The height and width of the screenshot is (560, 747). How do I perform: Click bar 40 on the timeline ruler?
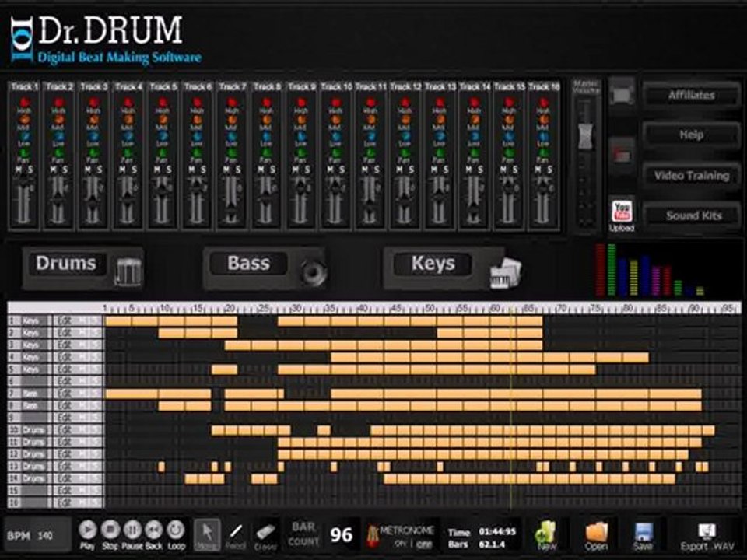(x=363, y=308)
